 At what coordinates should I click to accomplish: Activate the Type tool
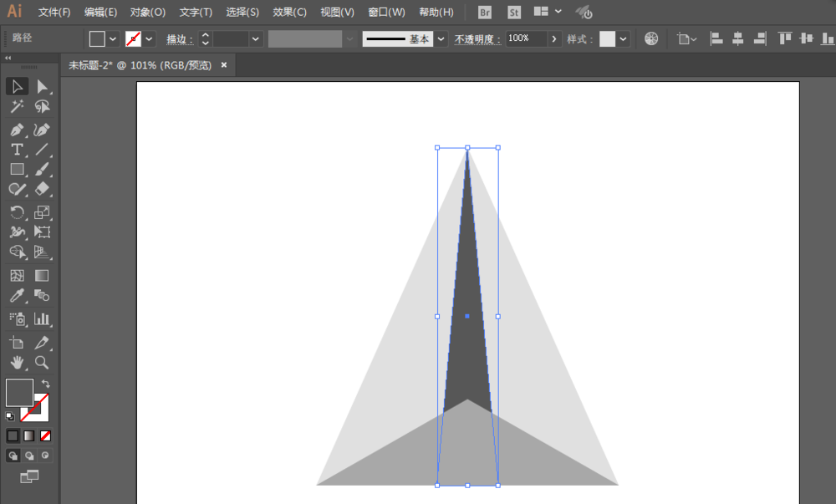pos(17,150)
